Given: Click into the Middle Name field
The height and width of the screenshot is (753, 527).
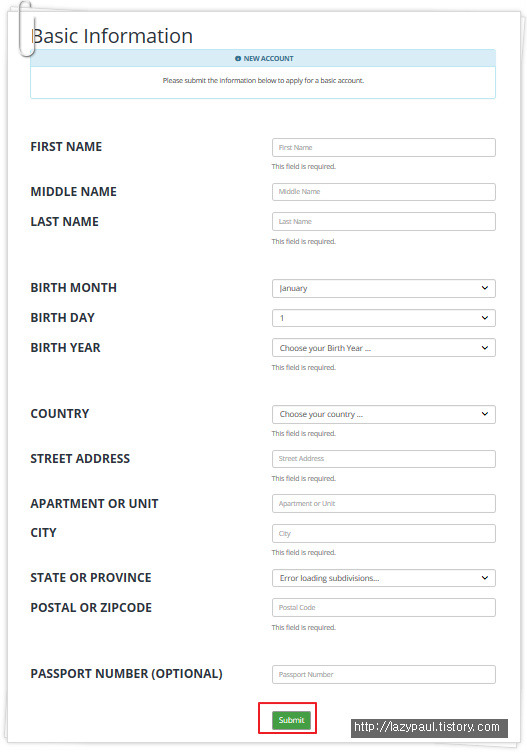Looking at the screenshot, I should [383, 192].
